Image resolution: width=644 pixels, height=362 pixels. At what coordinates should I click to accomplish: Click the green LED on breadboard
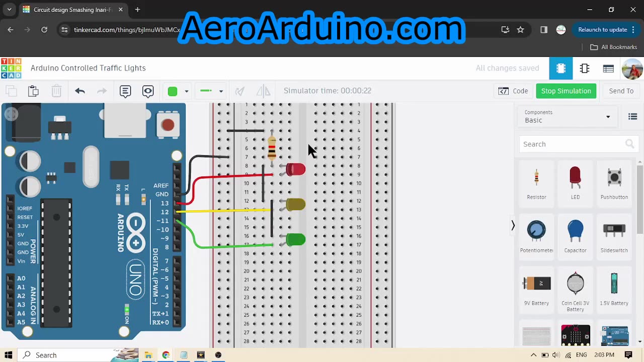pos(295,240)
